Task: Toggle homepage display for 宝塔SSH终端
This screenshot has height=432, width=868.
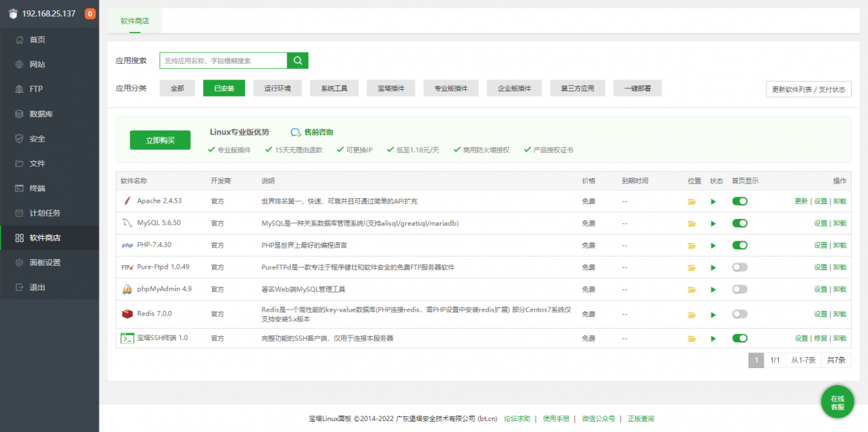Action: point(740,338)
